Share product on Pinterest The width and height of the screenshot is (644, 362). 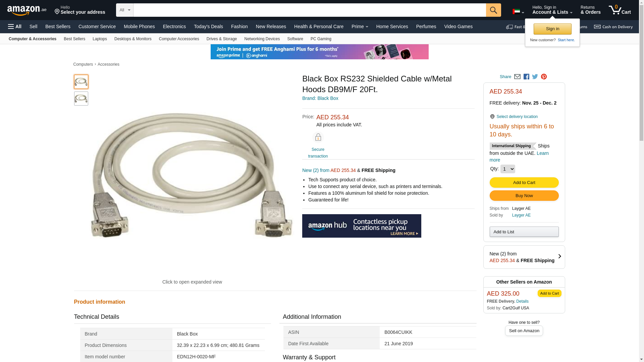click(x=544, y=77)
